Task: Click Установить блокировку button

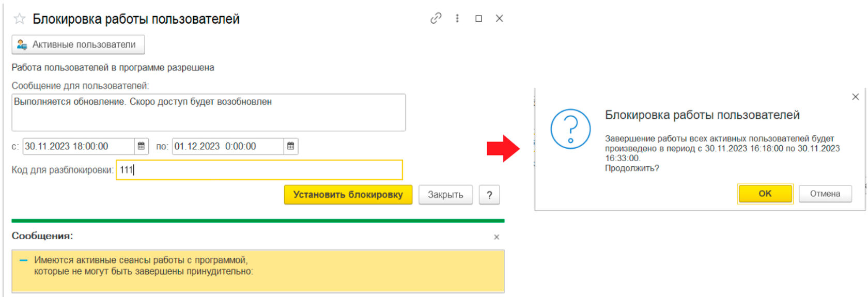Action: [348, 195]
